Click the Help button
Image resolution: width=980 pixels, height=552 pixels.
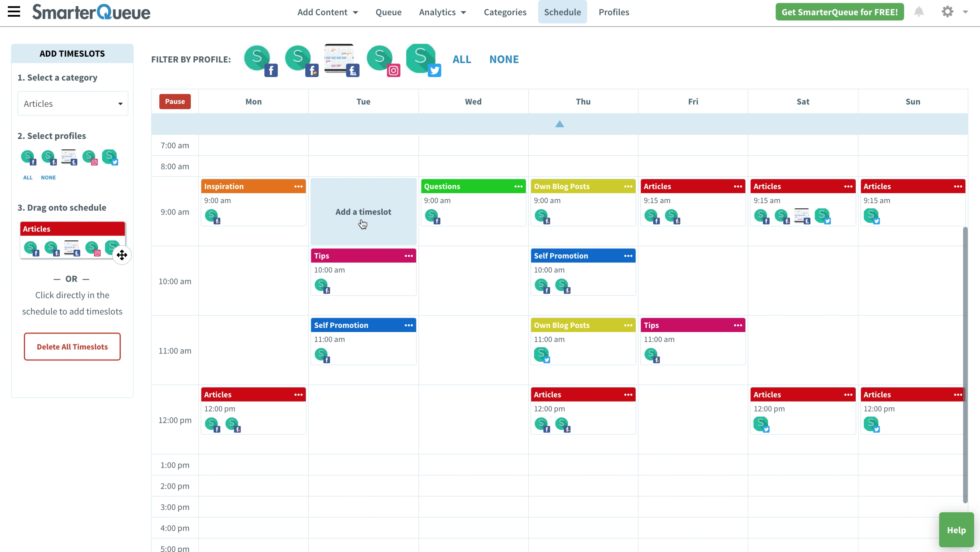pos(956,530)
